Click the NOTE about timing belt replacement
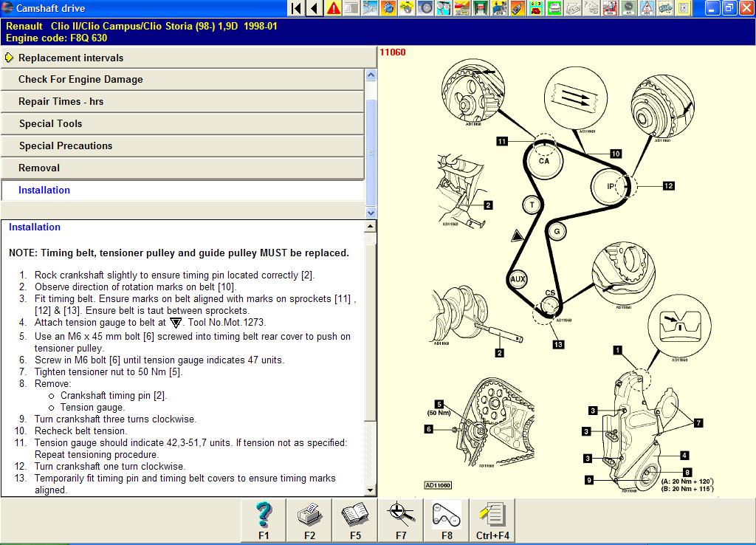 coord(179,253)
